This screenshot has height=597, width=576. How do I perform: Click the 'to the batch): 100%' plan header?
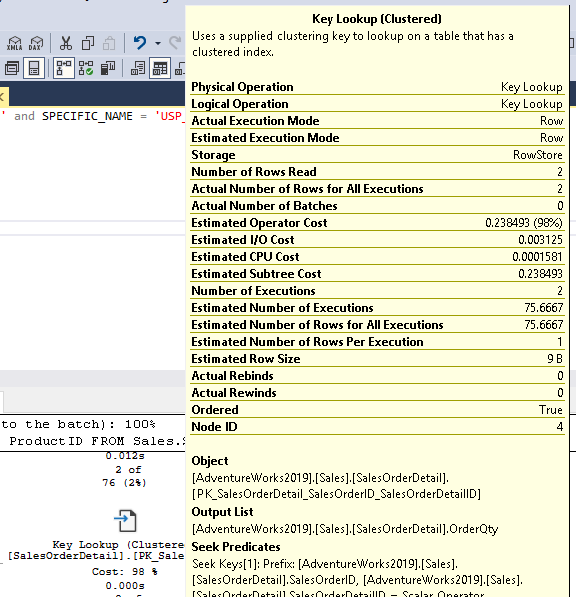(x=78, y=424)
